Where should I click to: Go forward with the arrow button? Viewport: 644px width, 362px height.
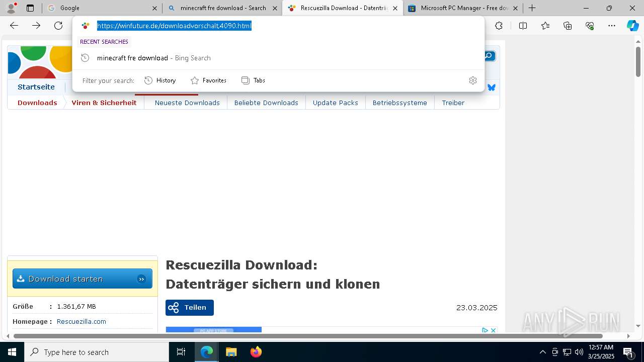36,26
